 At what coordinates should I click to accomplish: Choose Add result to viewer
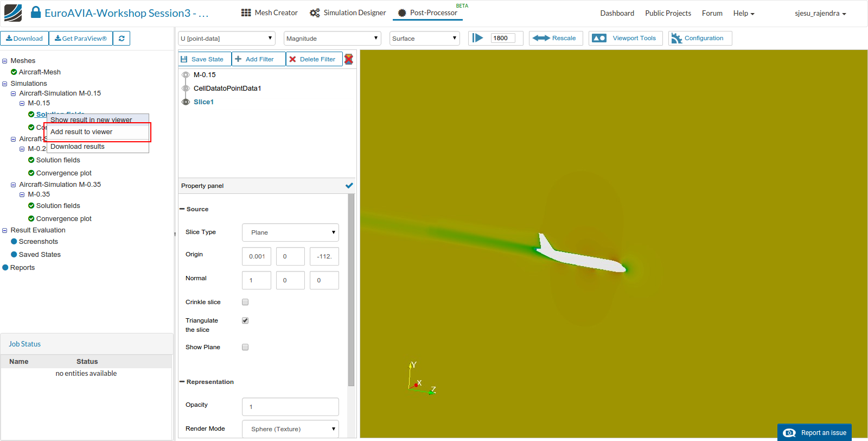[x=98, y=132]
